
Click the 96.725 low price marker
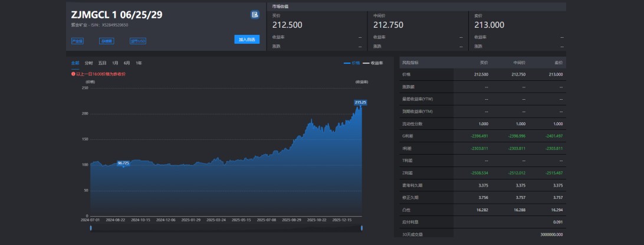(123, 163)
